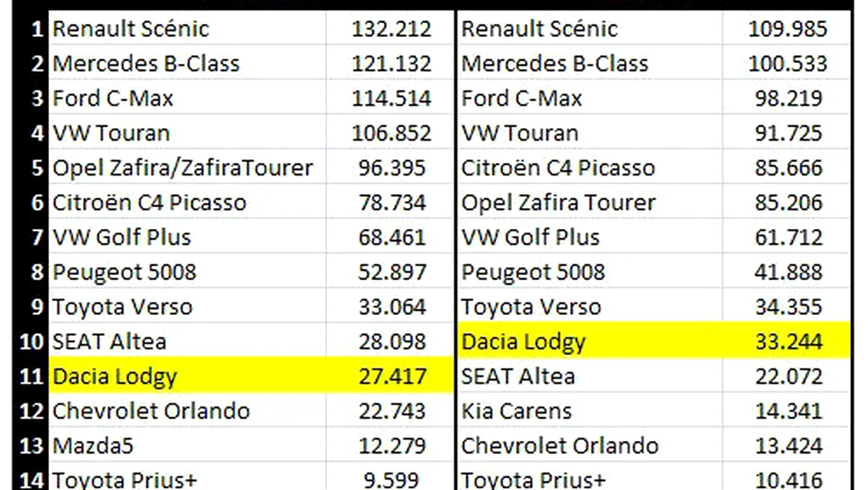Select the Mercedes B-Class cell in left table
The width and height of the screenshot is (868, 490).
point(187,64)
